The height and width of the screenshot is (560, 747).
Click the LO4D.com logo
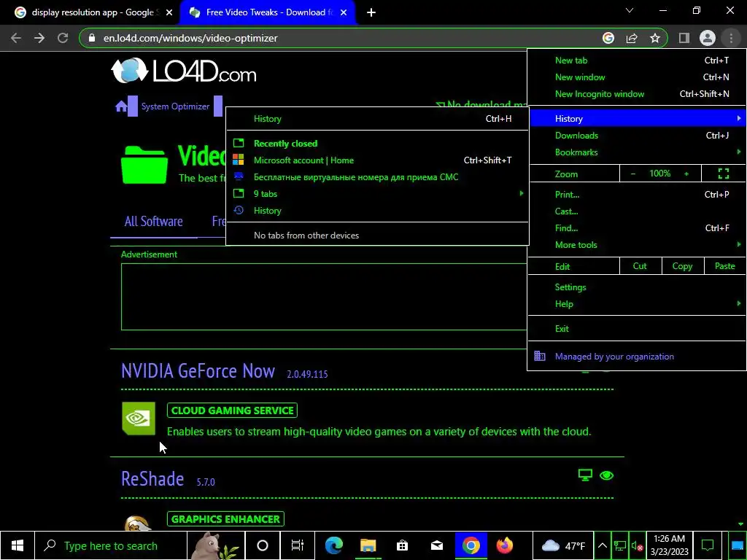point(184,71)
